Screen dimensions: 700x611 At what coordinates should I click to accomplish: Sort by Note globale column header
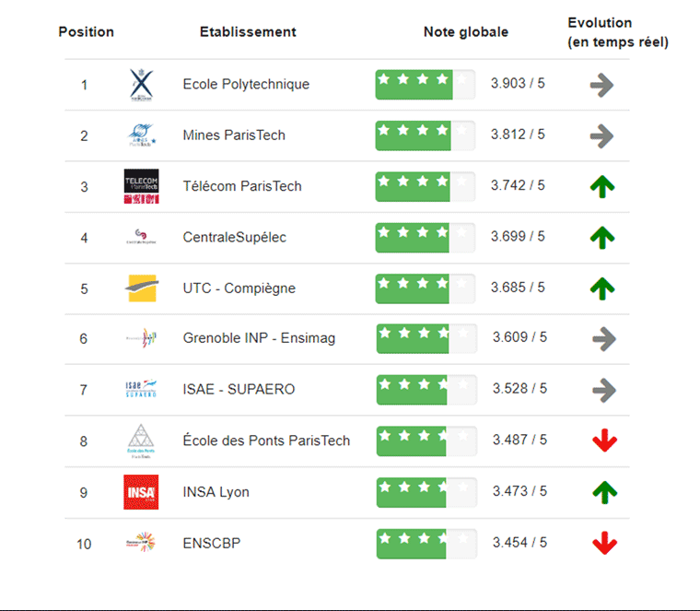[466, 31]
